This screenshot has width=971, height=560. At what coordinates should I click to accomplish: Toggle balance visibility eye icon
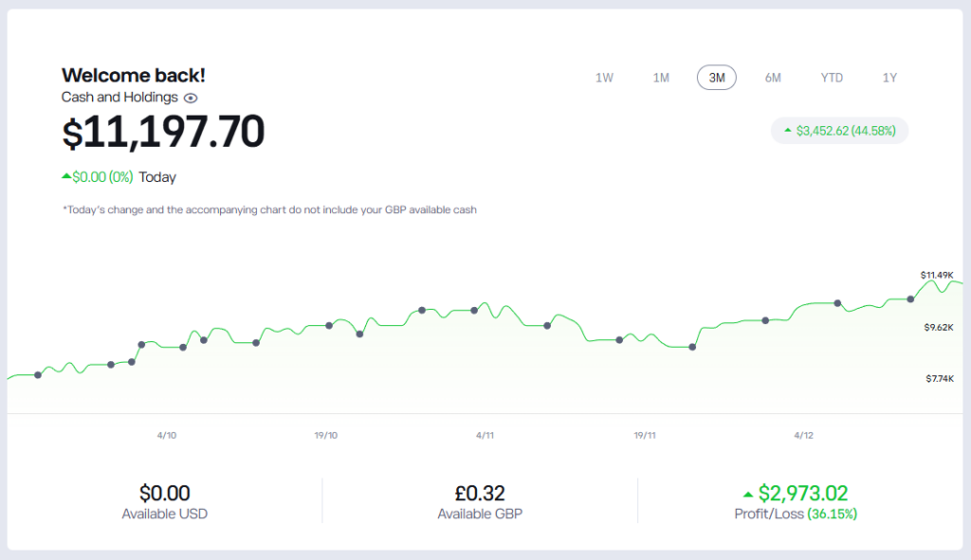(191, 98)
